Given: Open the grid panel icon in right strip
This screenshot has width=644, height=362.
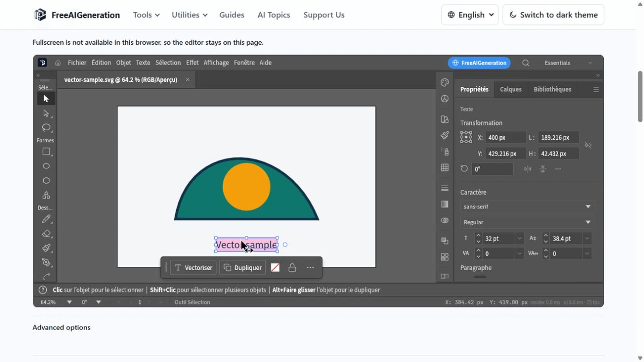Looking at the screenshot, I should 444,167.
